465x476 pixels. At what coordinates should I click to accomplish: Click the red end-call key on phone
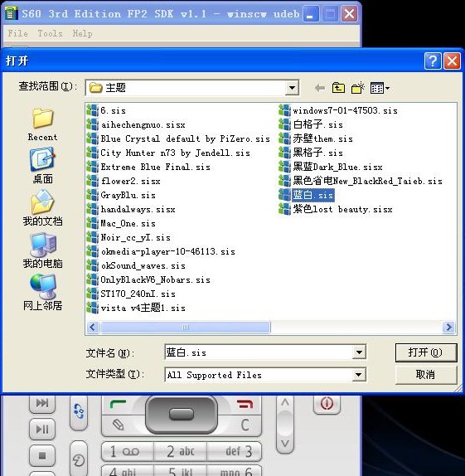(x=245, y=405)
